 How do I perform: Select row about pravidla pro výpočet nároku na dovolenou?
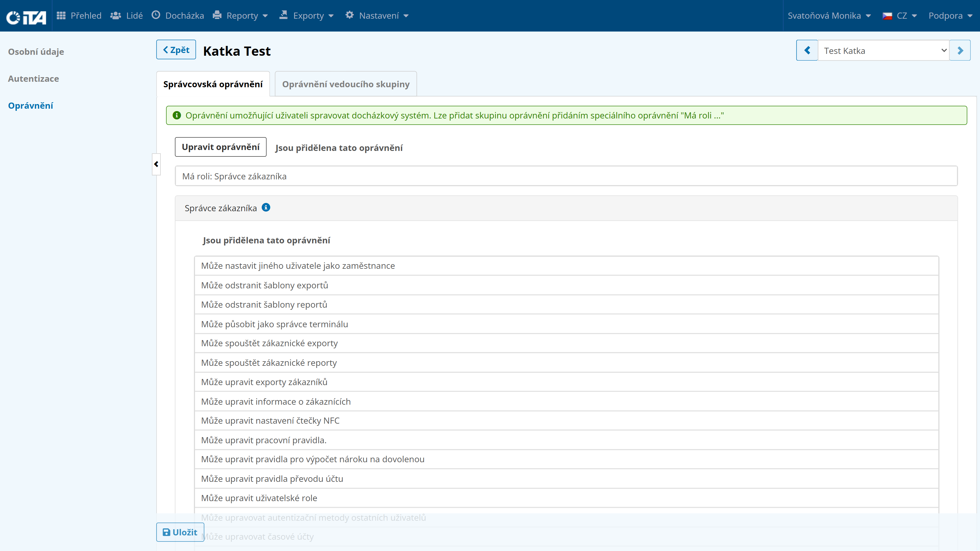567,459
